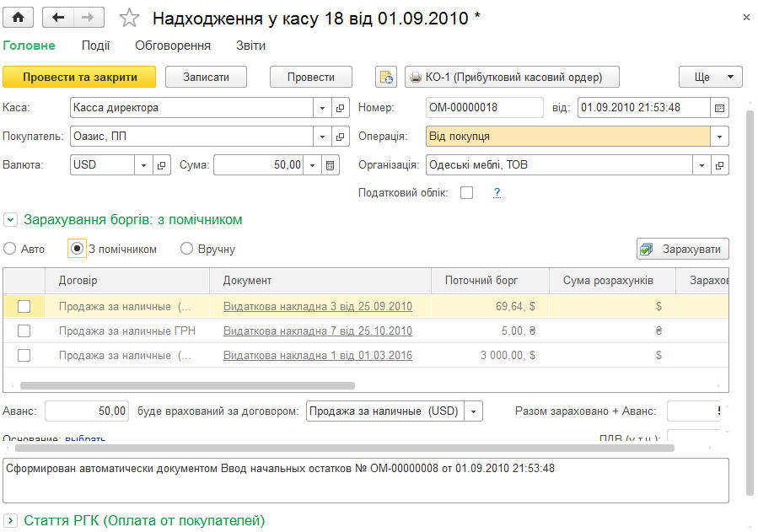Image resolution: width=758 pixels, height=532 pixels.
Task: Open Організація field's open-form icon
Action: pyautogui.click(x=719, y=165)
